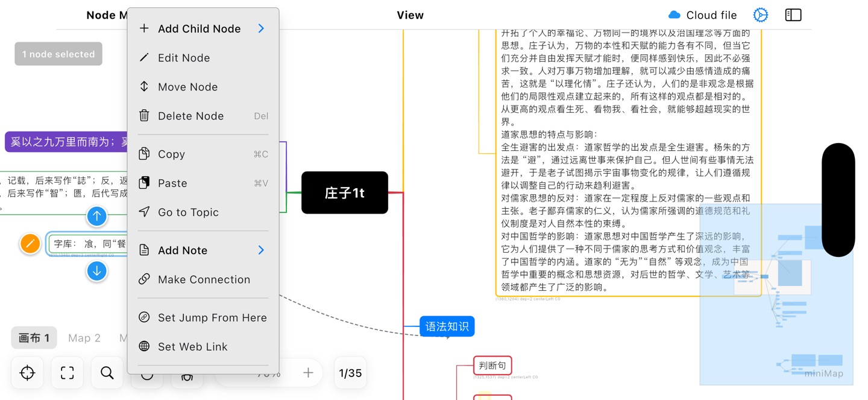Select the central 庄子1t root node
868x400 pixels.
click(x=345, y=192)
